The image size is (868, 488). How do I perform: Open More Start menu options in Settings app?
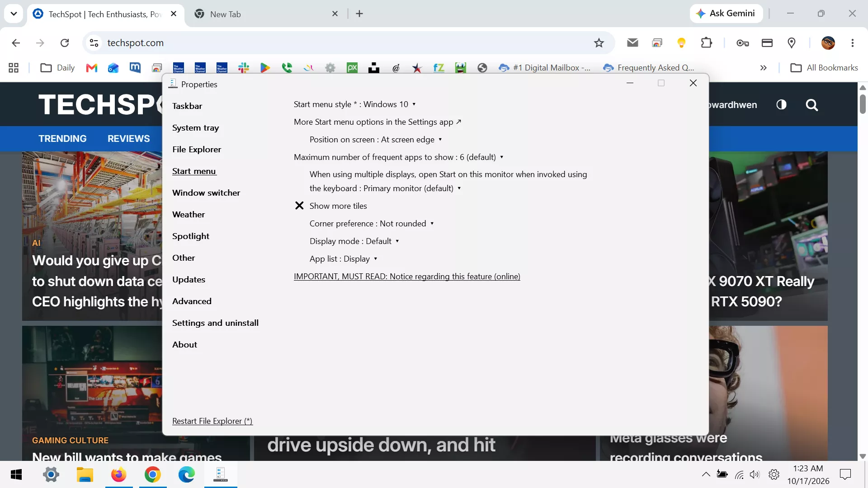coord(377,122)
